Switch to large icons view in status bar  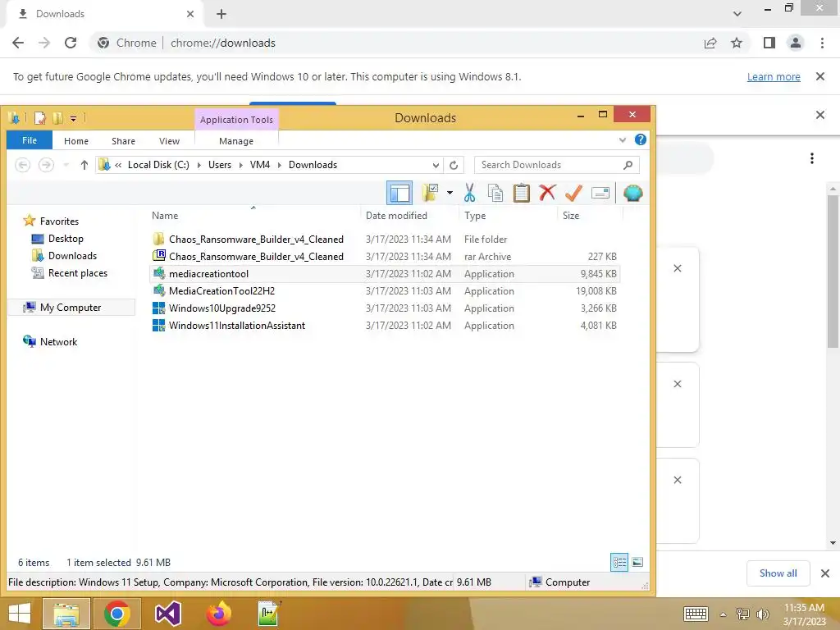[x=637, y=562]
